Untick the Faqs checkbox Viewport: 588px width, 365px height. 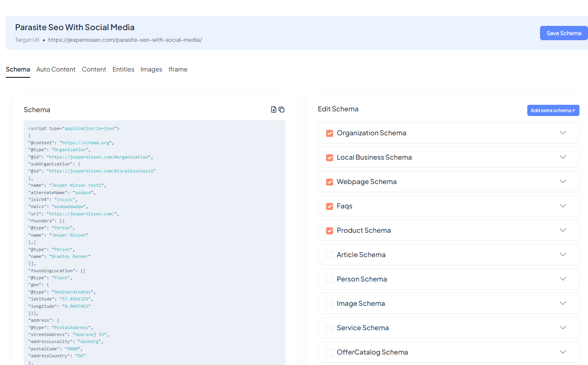point(330,206)
